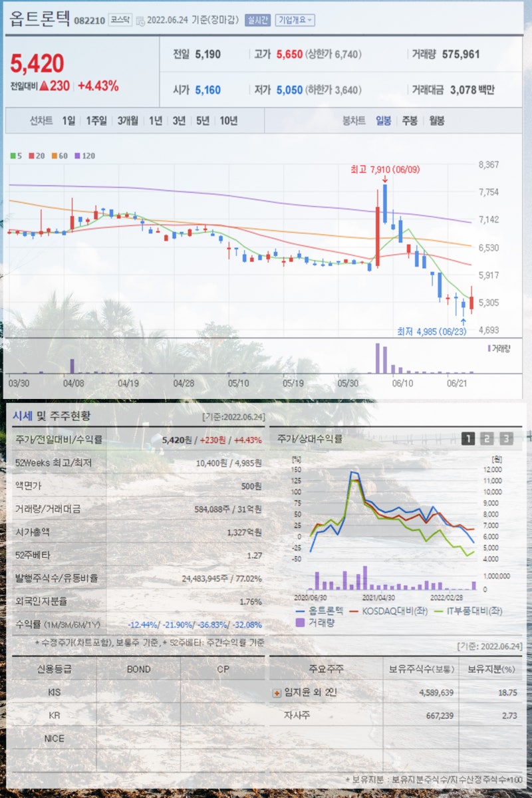This screenshot has width=532, height=798.
Task: Click the 실시간 real-time button
Action: coord(257,21)
